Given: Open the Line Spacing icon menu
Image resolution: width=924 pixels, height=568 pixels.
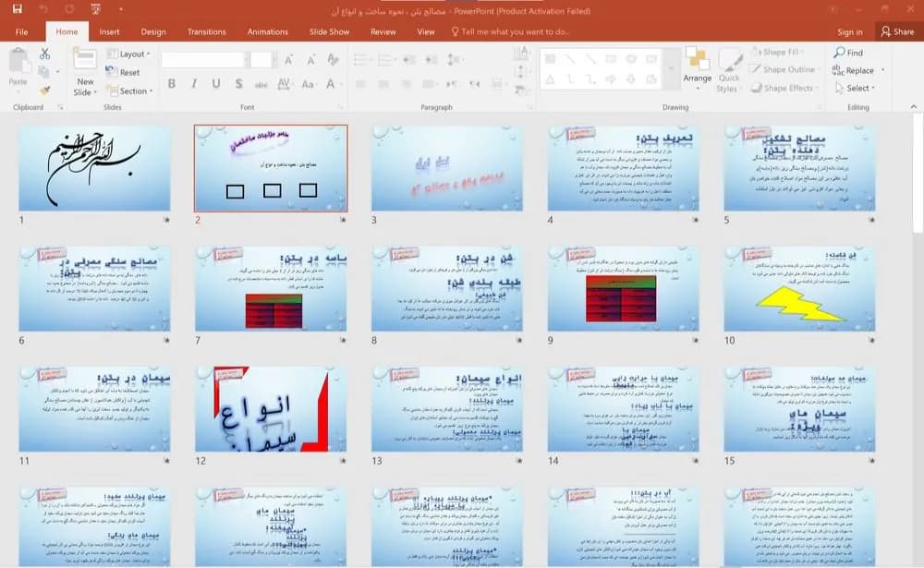Looking at the screenshot, I should [x=454, y=59].
